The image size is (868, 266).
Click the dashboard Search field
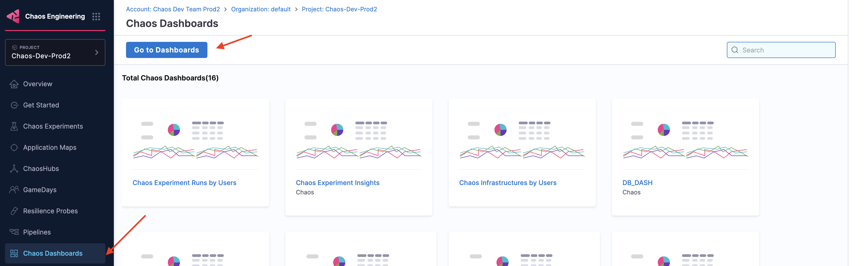tap(785, 50)
